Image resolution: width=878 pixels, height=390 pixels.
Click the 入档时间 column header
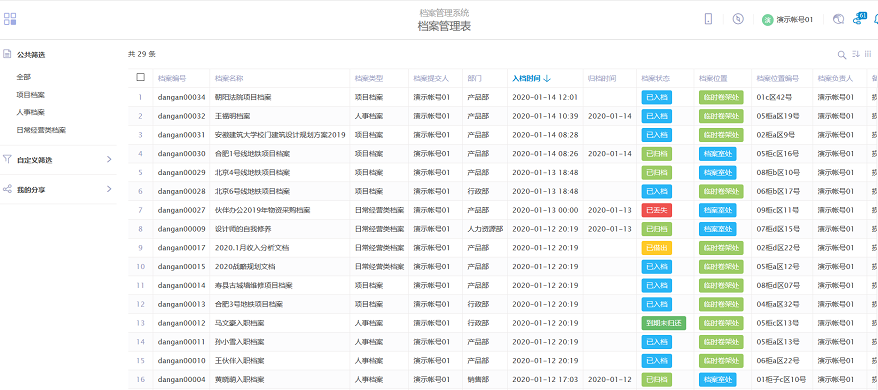click(526, 78)
